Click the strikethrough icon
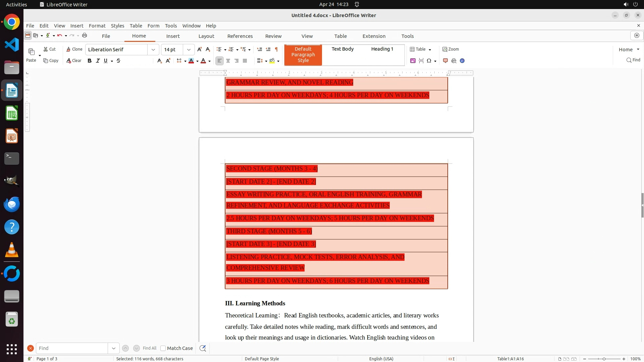This screenshot has width=644, height=362. coord(118,61)
